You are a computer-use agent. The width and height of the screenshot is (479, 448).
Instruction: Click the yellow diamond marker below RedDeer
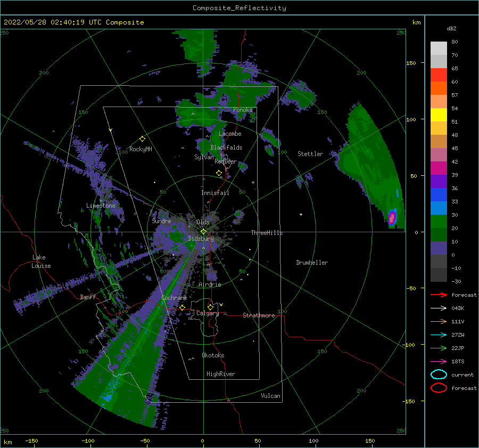[219, 173]
